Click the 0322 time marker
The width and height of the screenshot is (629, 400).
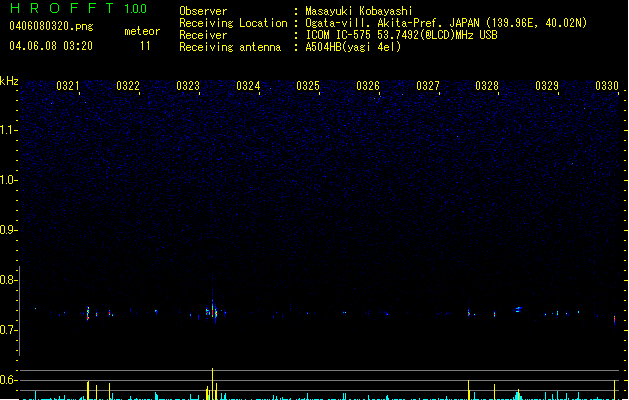click(x=128, y=86)
